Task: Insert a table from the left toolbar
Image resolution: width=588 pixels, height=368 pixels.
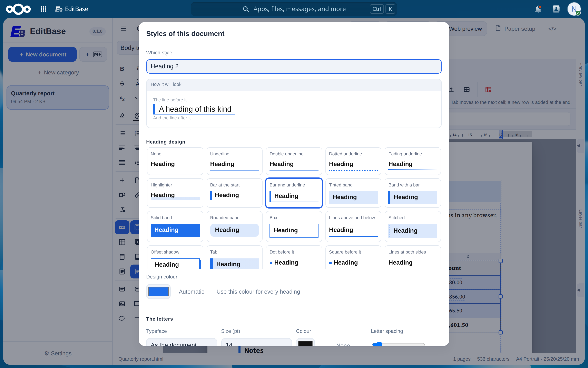Action: tap(122, 242)
